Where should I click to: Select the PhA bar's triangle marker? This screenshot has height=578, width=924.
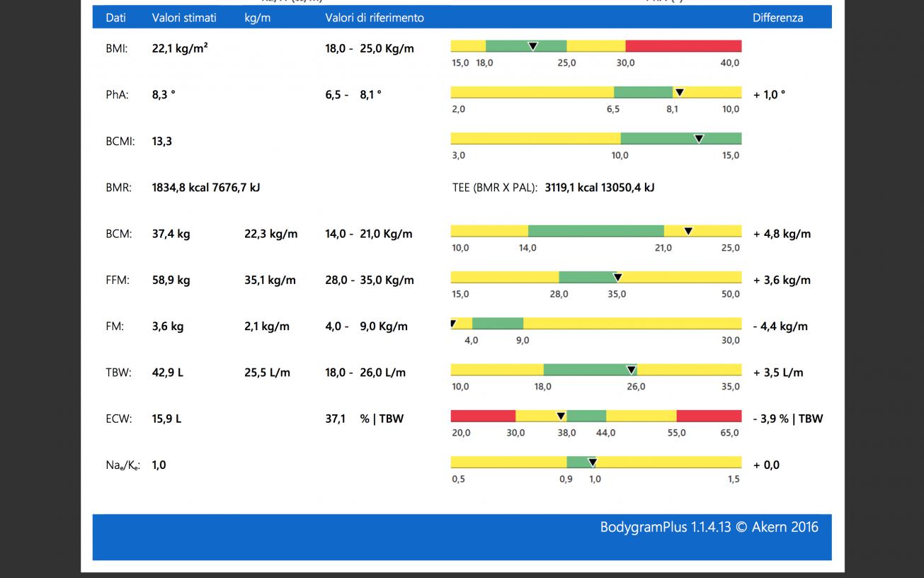(x=679, y=92)
